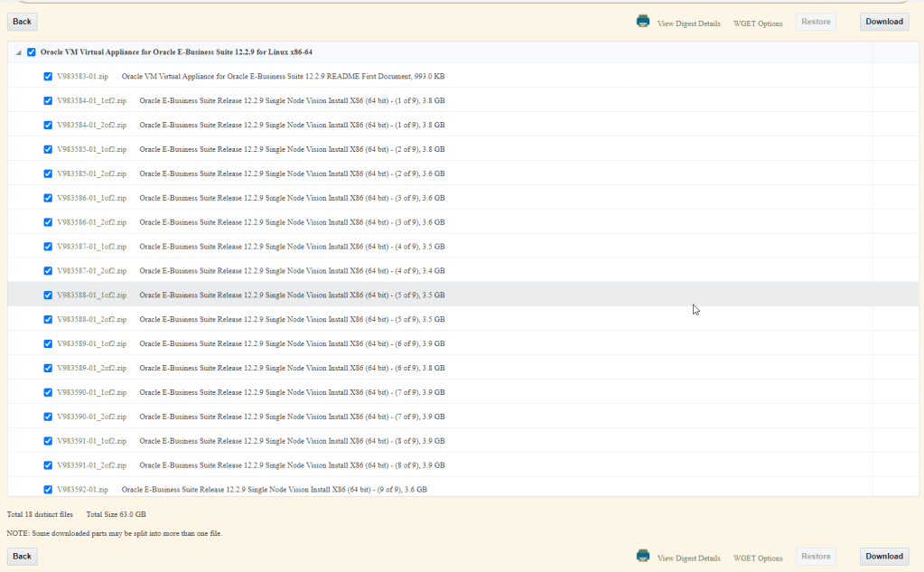Deselect the V983592-01.zip file checkbox
924x572 pixels.
[x=48, y=490]
